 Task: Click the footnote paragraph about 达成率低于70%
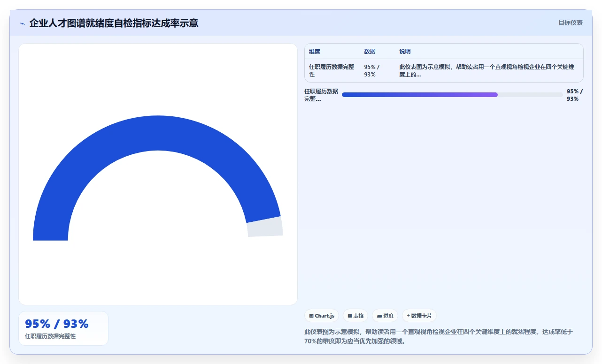pyautogui.click(x=439, y=336)
